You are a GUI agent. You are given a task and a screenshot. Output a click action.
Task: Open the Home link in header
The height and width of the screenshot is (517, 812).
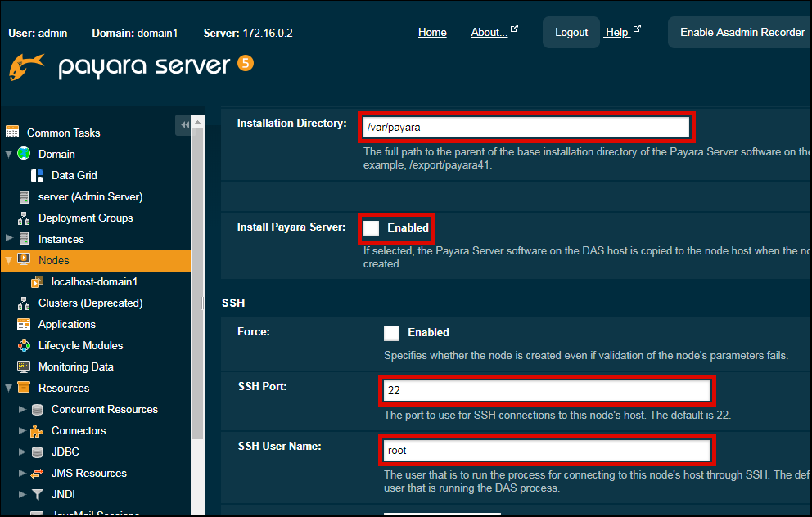click(432, 32)
